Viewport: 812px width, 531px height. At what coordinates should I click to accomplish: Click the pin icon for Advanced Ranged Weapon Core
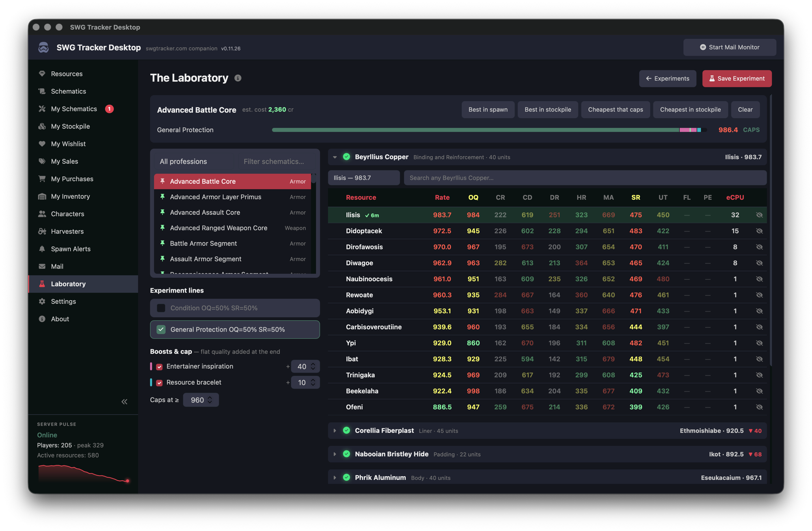tap(162, 228)
